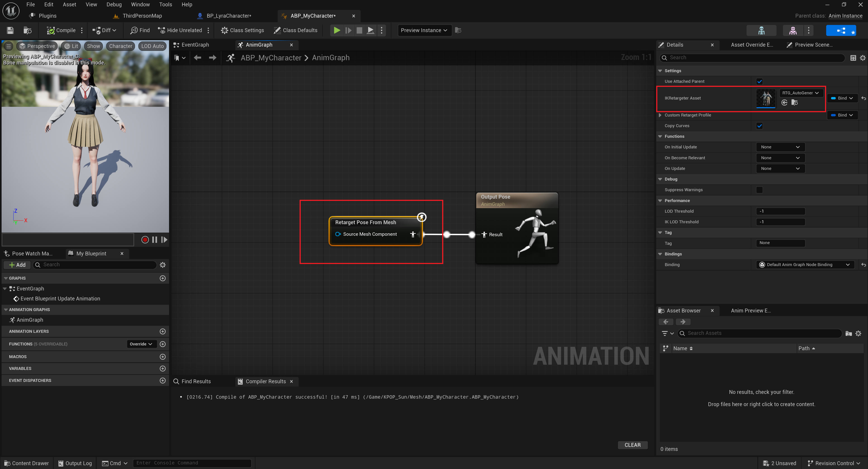This screenshot has width=868, height=469.
Task: Switch to the EventGraph tab
Action: click(x=195, y=45)
